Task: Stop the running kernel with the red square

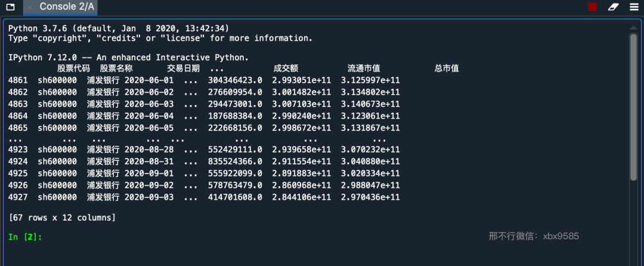Action: pos(592,7)
